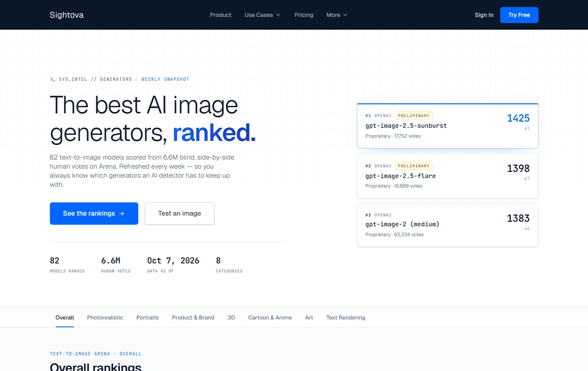Viewport: 588px width, 371px height.
Task: Switch to the Text Rendering tab
Action: [346, 317]
